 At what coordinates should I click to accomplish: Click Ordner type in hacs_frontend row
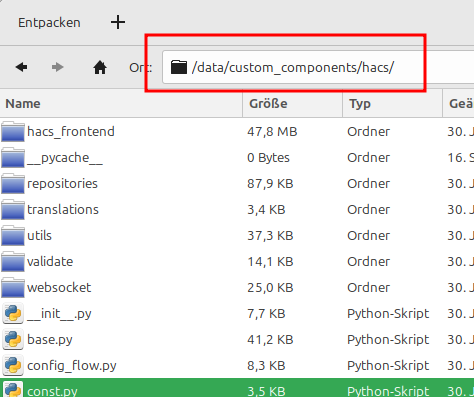click(x=368, y=132)
